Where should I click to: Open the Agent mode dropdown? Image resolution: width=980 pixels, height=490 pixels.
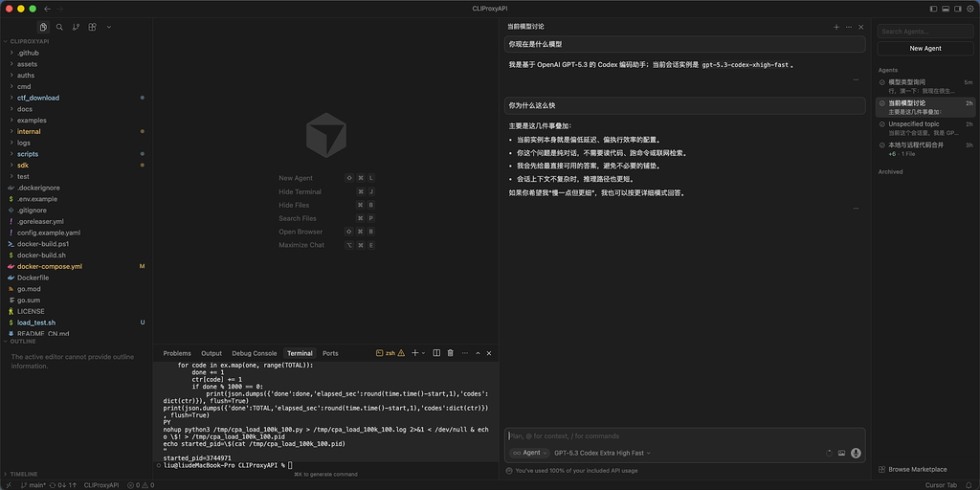[x=529, y=453]
